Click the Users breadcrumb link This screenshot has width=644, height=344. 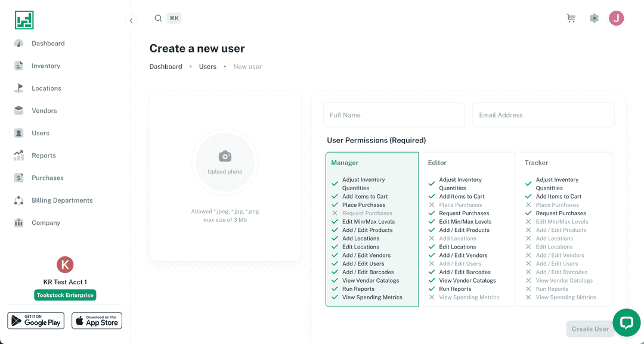tap(208, 67)
